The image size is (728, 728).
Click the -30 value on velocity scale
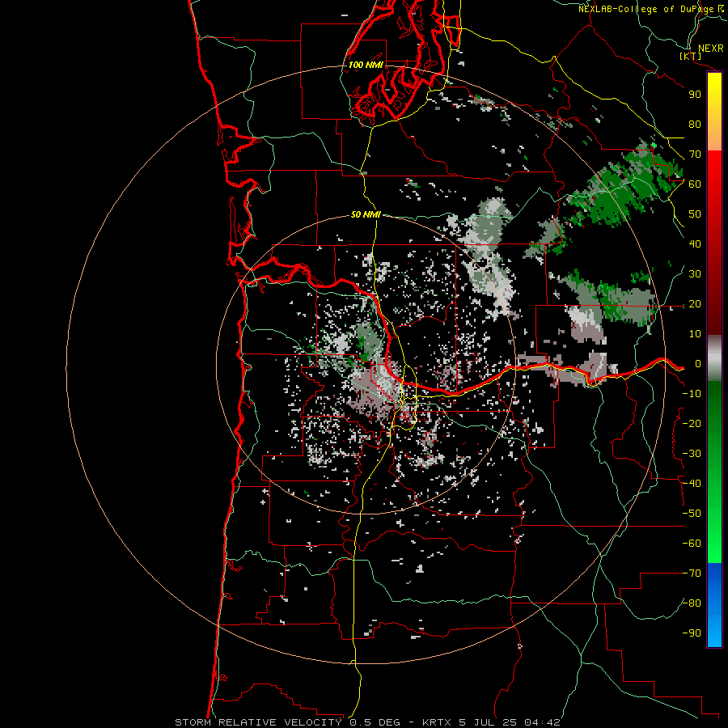(692, 454)
